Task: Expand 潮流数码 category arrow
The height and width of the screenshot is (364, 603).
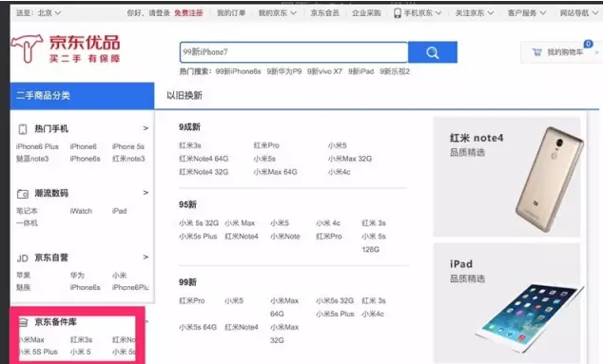Action: 146,192
